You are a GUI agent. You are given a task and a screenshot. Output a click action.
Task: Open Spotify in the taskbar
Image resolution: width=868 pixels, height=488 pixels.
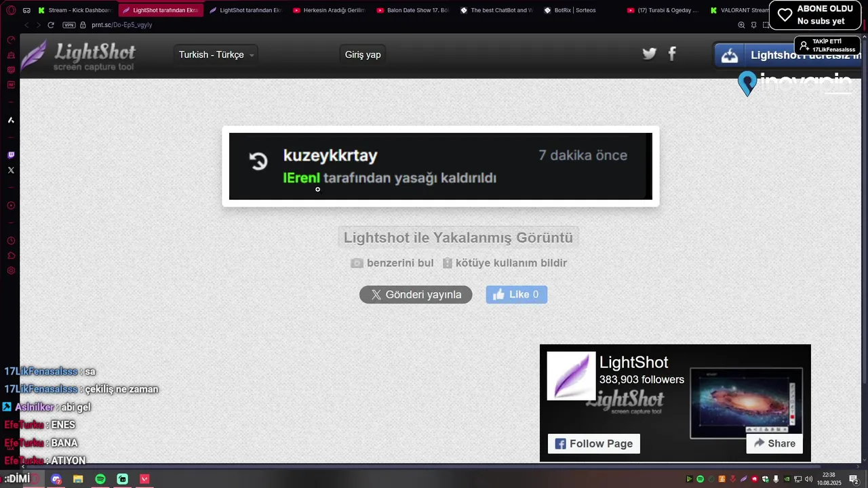tap(100, 479)
